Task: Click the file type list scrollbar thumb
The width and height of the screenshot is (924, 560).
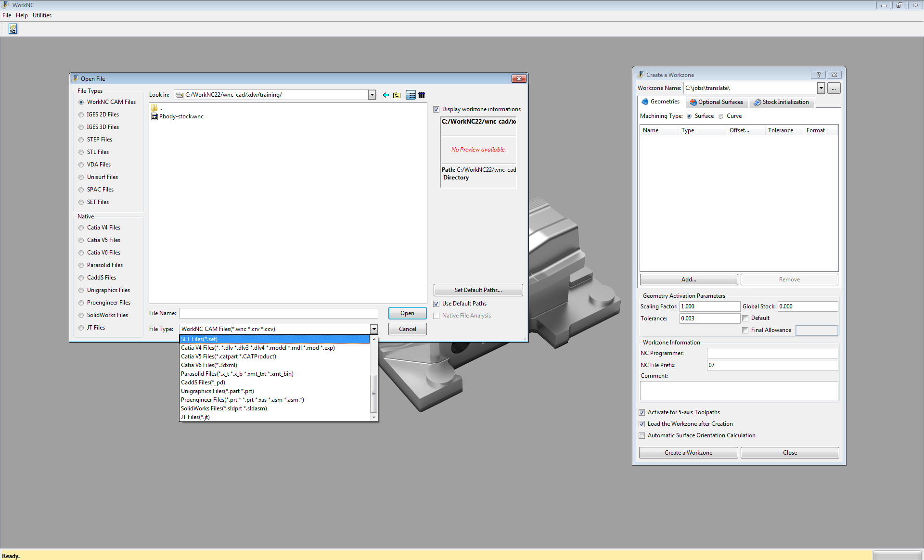Action: [373, 394]
